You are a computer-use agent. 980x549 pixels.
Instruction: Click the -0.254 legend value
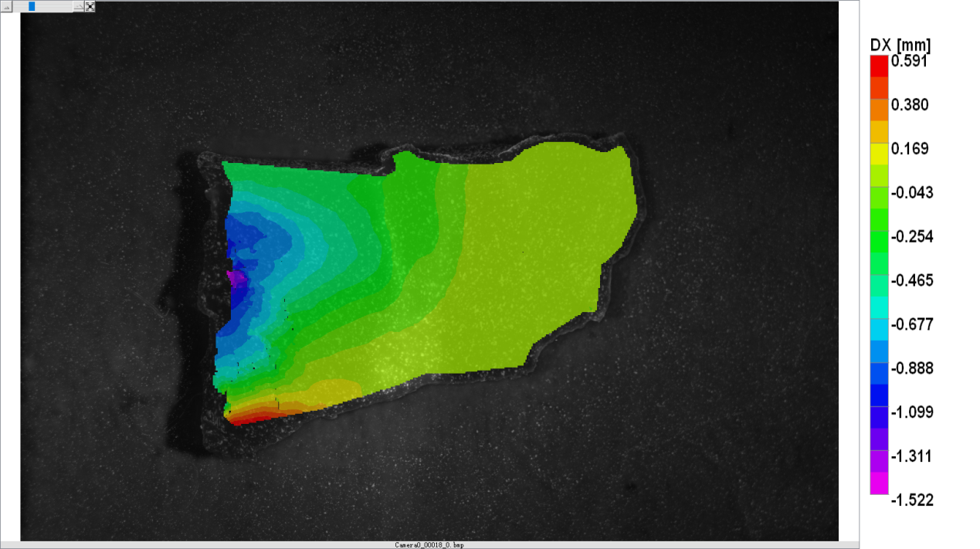pos(912,237)
